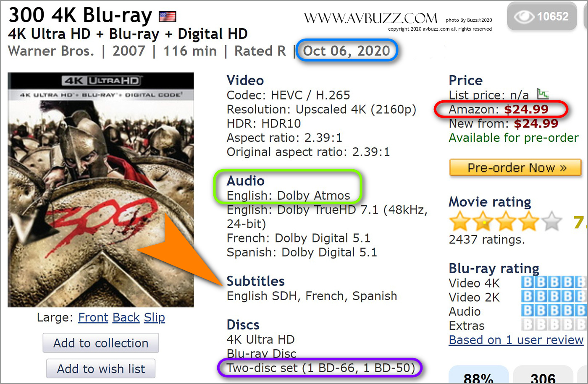Click the Video 4K rating bars
This screenshot has width=588, height=384.
coord(554,282)
